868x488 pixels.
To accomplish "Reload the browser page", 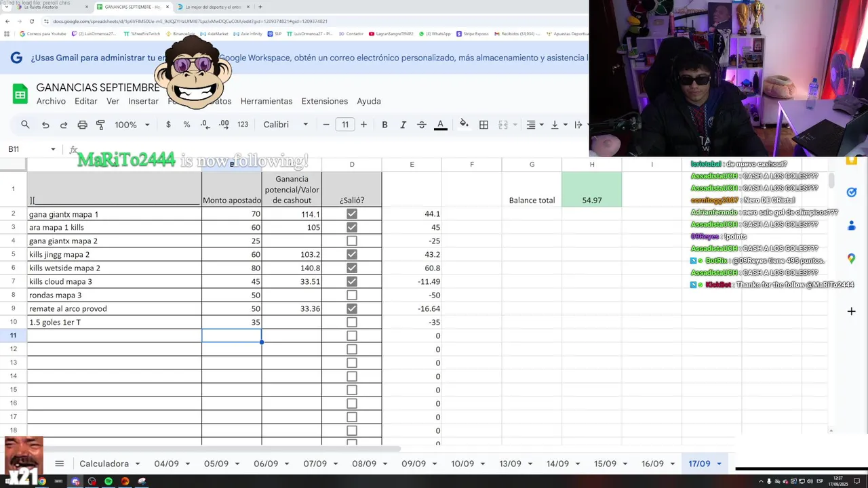I will coord(31,21).
